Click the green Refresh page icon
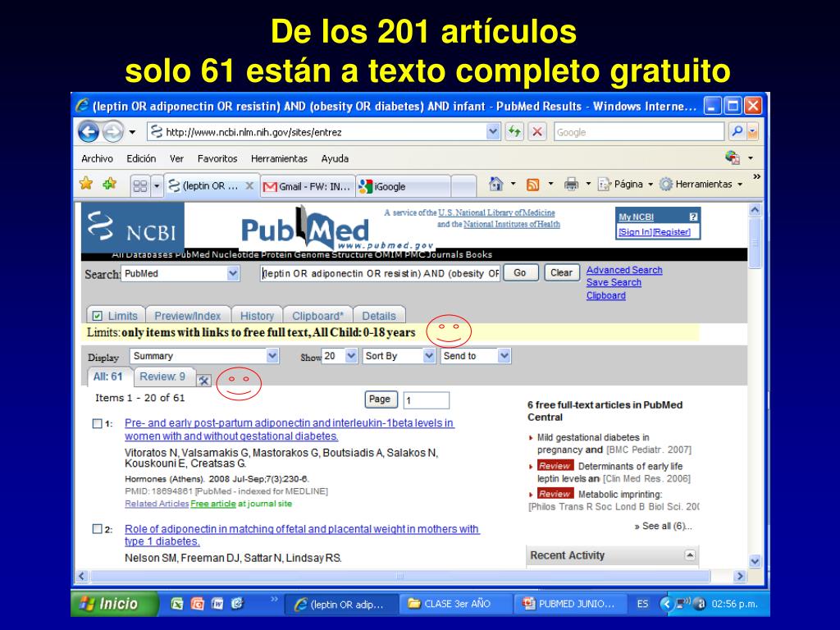 pyautogui.click(x=514, y=132)
